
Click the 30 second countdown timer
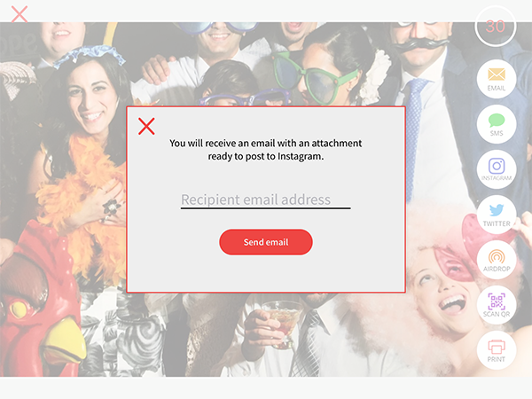(x=496, y=26)
